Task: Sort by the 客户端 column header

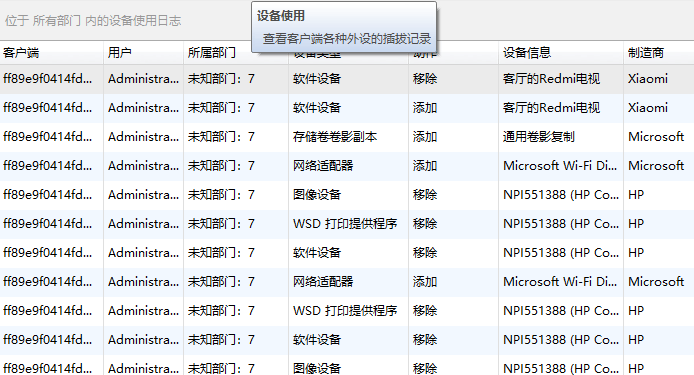Action: coord(51,53)
